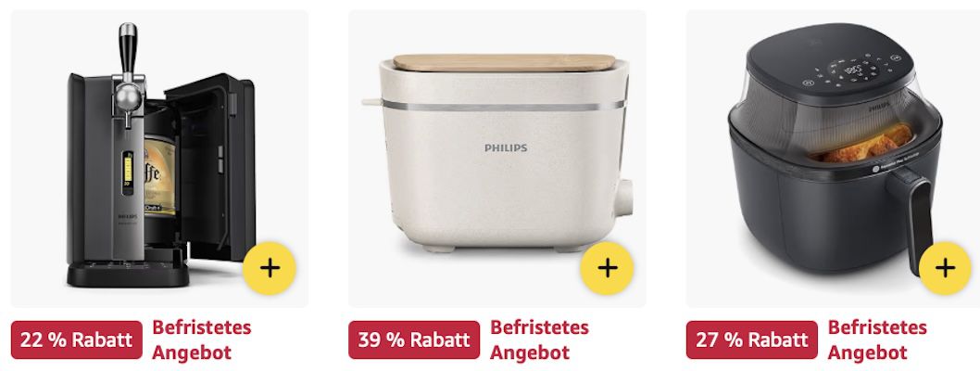Click the tap handle of the beer dispenser

click(x=128, y=50)
